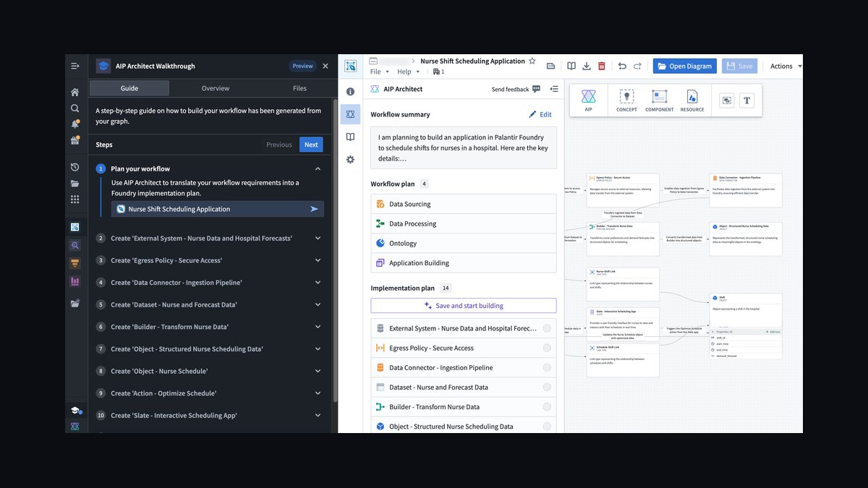Open the File menu
Screen dimensions: 868x488
(380, 72)
